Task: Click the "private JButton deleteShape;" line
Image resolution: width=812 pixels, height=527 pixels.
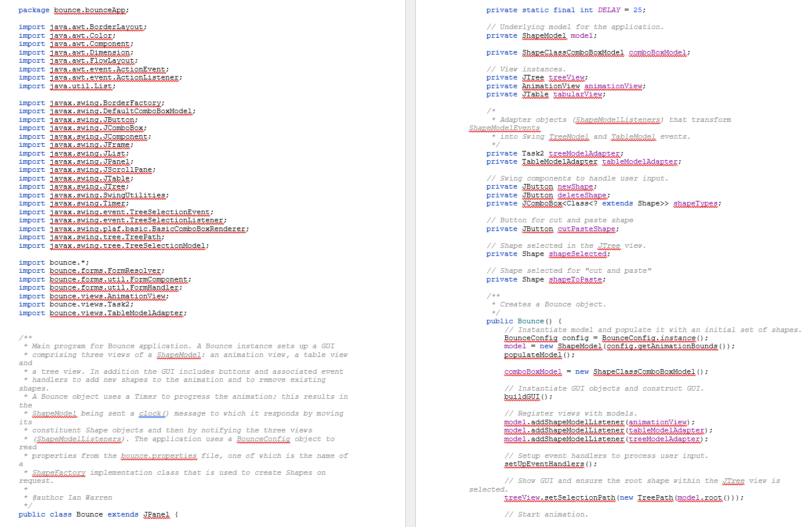Action: (x=548, y=195)
